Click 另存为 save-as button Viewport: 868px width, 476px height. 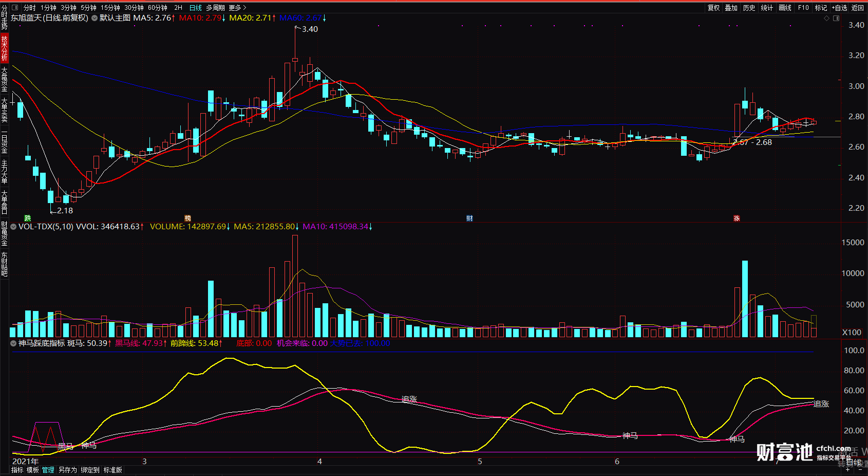point(67,470)
